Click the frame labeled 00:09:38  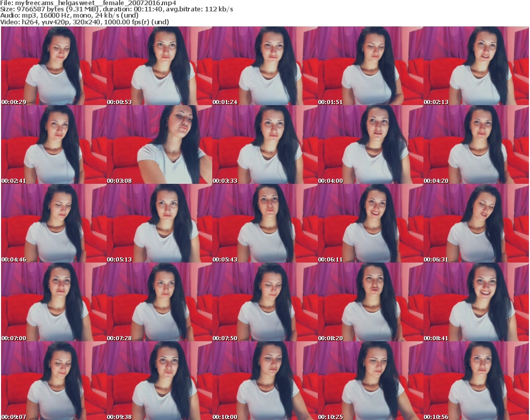[x=159, y=381]
